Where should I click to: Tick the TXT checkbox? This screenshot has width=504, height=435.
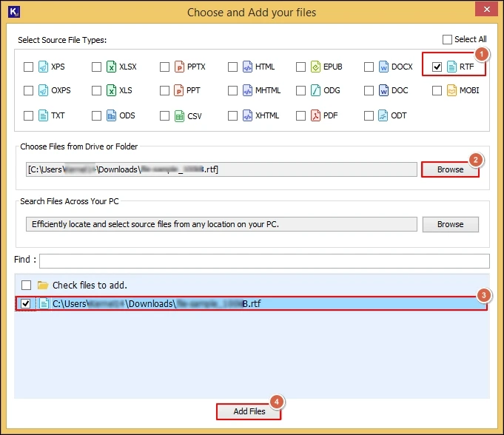[28, 115]
